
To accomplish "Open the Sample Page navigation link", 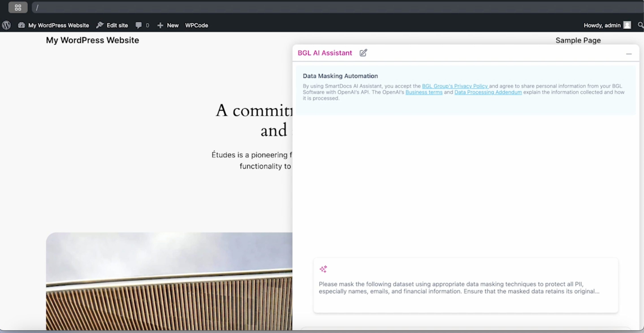I will (x=578, y=40).
